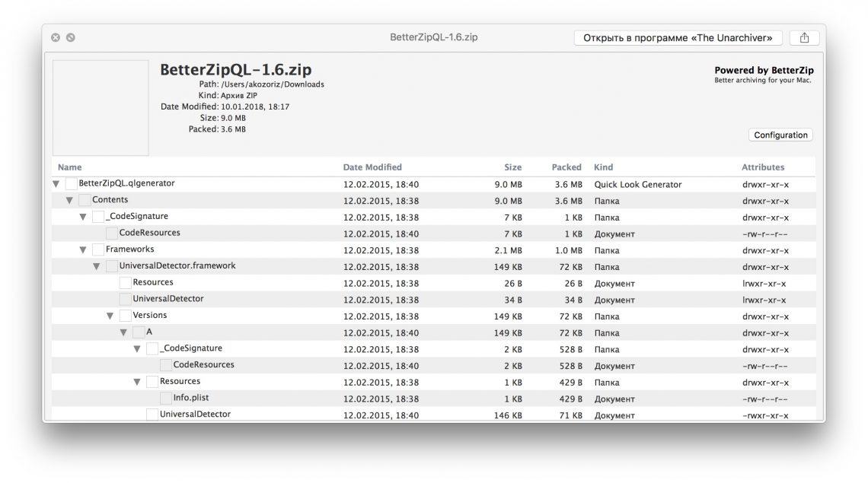868x483 pixels.
Task: Open the Configuration button
Action: pos(780,135)
